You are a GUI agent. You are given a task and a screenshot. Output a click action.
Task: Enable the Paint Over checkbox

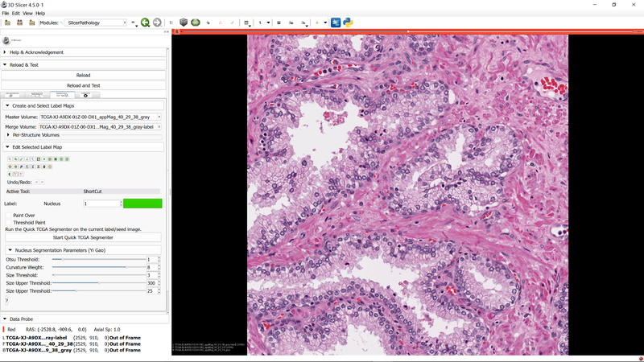coord(9,216)
